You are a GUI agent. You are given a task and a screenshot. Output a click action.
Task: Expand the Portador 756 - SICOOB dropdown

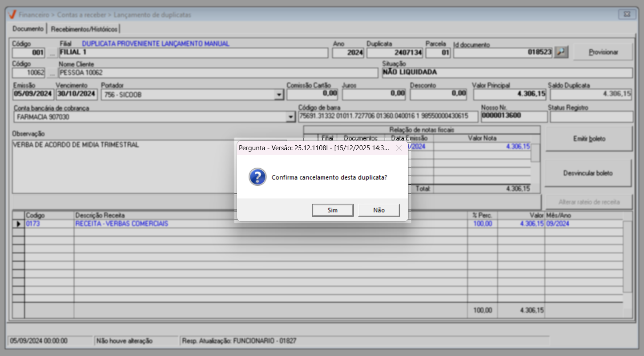click(279, 95)
